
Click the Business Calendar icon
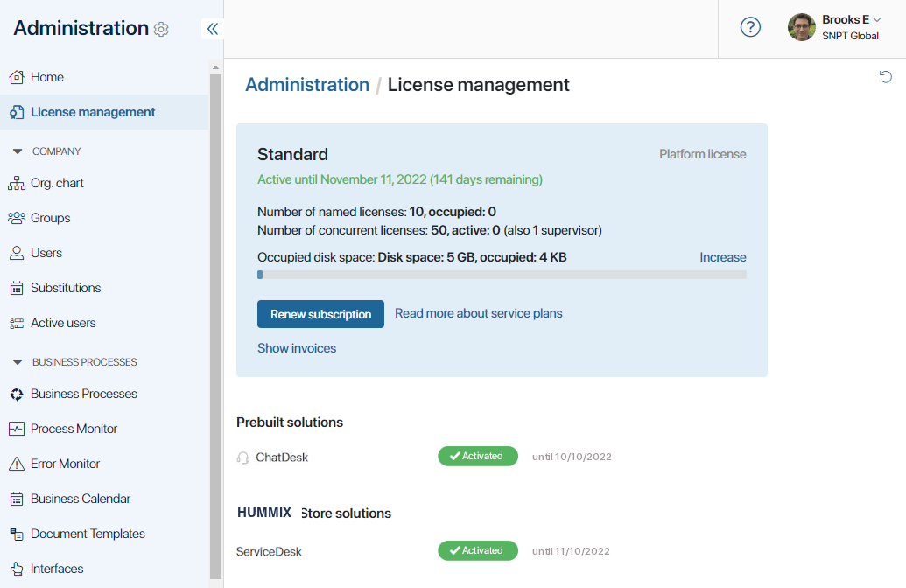click(x=17, y=499)
